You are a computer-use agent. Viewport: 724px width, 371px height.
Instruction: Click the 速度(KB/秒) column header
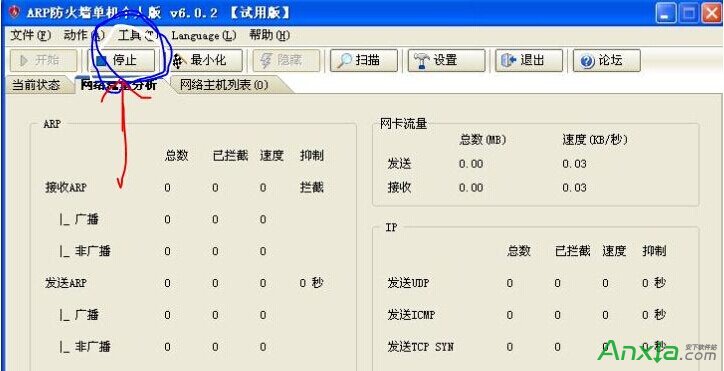coord(595,140)
